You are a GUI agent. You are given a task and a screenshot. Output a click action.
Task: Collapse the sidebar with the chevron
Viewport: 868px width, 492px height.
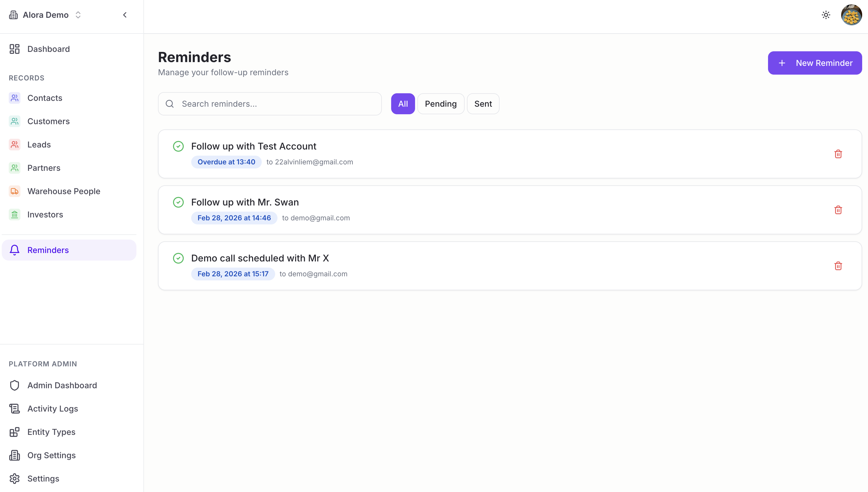(x=125, y=15)
